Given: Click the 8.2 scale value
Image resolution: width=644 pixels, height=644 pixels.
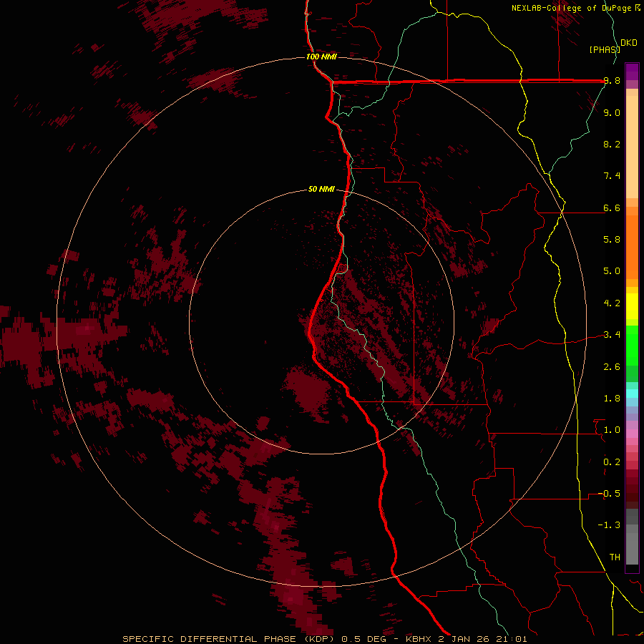Looking at the screenshot, I should (612, 144).
